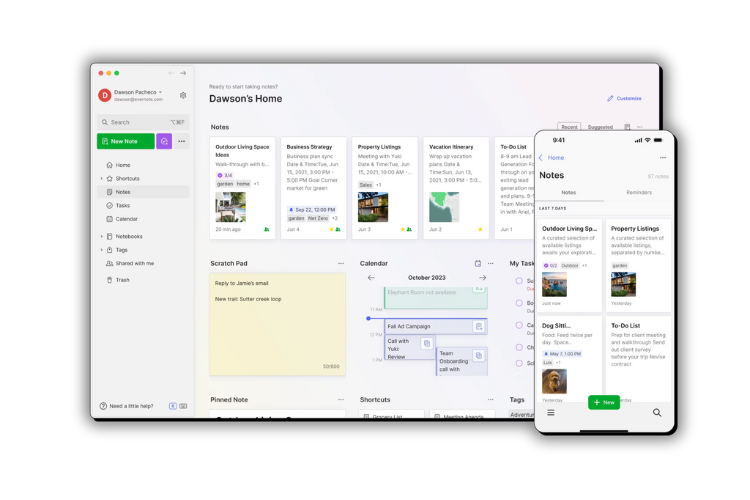The width and height of the screenshot is (750, 500).
Task: Select Notes tab on phone
Action: (x=569, y=192)
